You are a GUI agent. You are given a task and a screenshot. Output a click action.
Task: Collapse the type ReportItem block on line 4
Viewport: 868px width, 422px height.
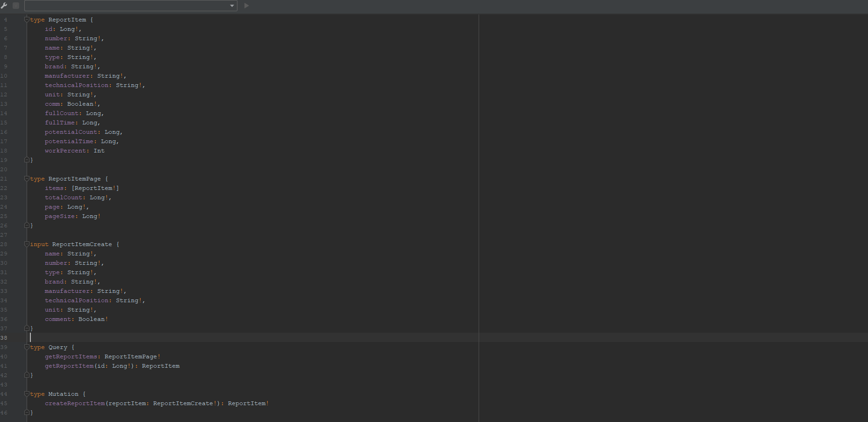click(x=27, y=20)
